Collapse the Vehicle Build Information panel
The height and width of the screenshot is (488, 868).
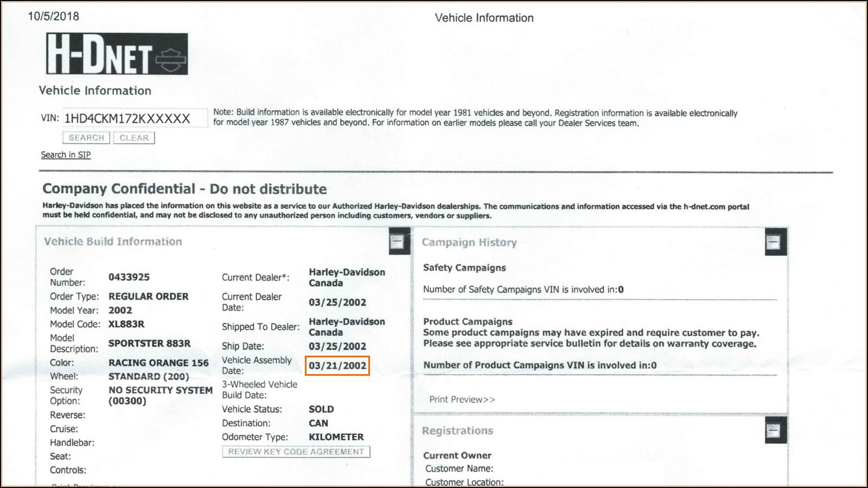pos(398,242)
